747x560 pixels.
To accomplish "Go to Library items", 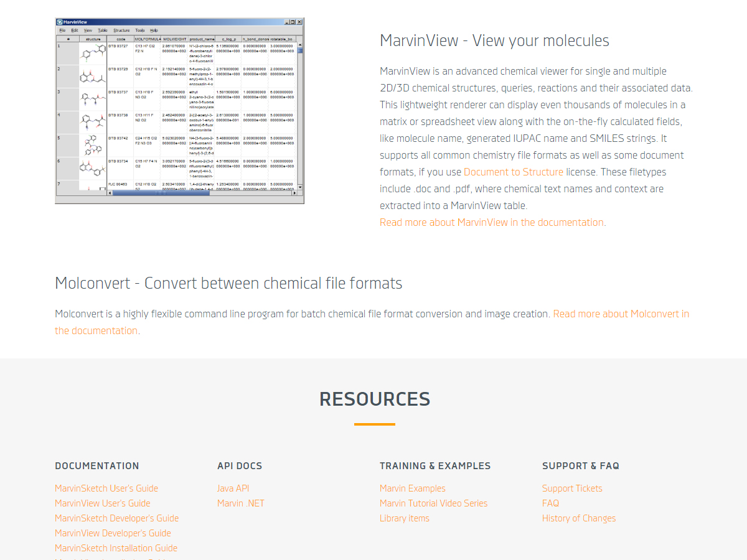I will pos(404,518).
